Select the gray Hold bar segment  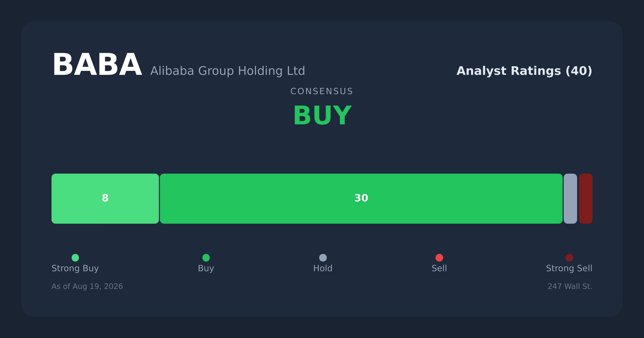click(x=570, y=199)
